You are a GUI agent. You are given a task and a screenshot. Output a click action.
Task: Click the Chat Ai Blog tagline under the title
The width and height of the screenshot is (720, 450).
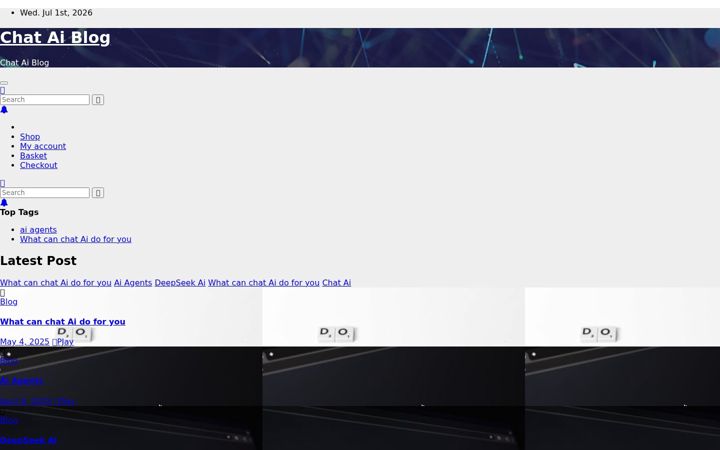24,63
